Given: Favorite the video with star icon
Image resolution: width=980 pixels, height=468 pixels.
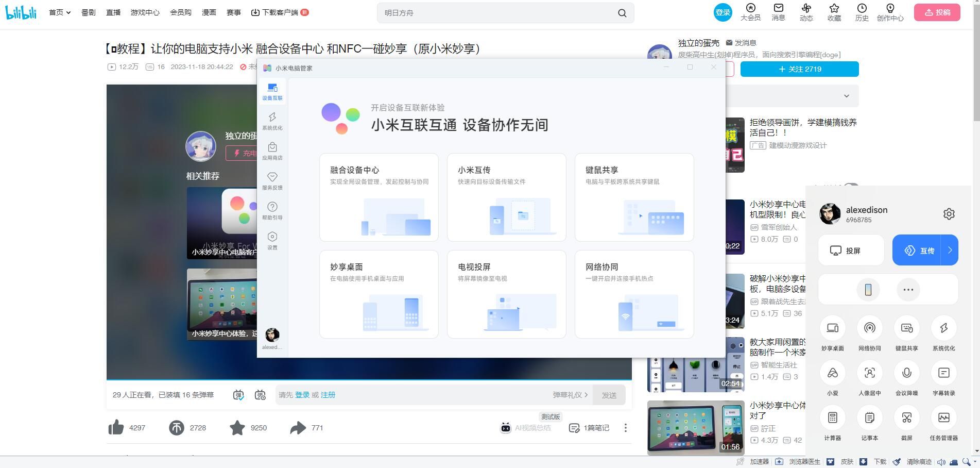Looking at the screenshot, I should [237, 428].
